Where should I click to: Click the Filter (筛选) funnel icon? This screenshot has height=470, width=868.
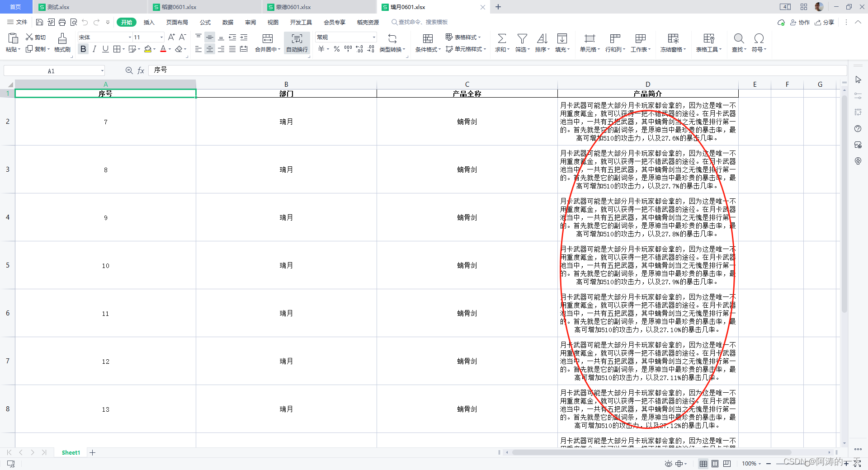click(x=522, y=38)
